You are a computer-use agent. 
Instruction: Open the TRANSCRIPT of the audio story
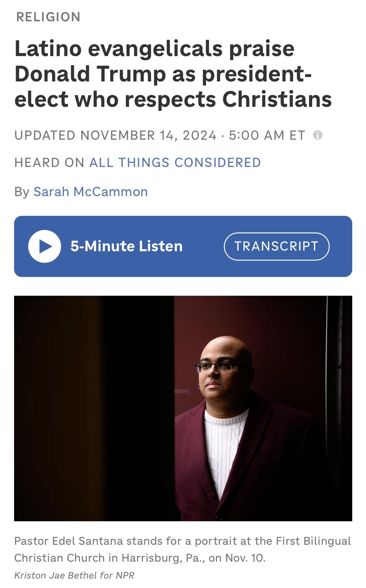(277, 246)
